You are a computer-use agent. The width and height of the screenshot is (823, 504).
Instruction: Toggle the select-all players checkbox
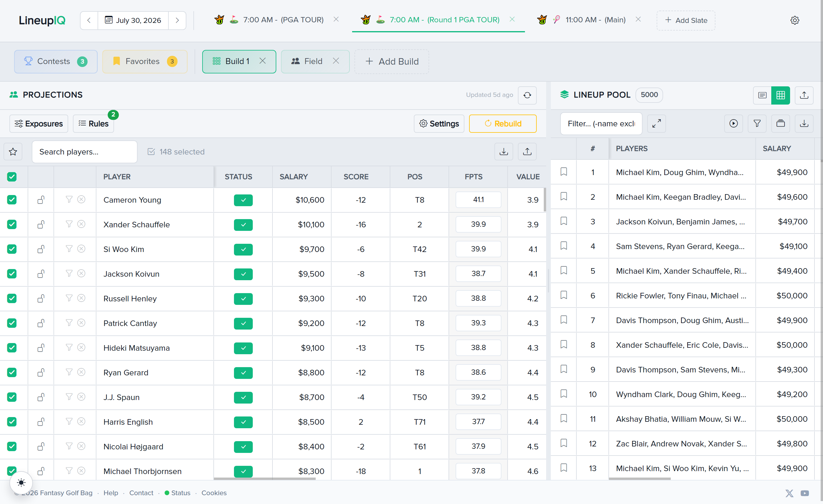click(x=12, y=177)
